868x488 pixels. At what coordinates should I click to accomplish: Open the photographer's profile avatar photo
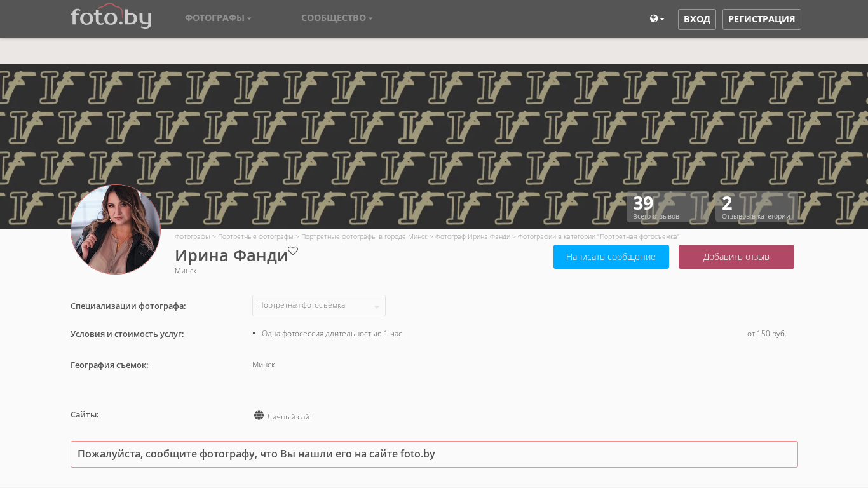[x=116, y=229]
